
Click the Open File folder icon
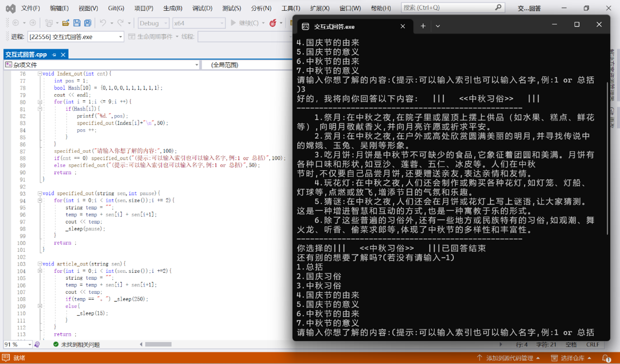pos(65,23)
